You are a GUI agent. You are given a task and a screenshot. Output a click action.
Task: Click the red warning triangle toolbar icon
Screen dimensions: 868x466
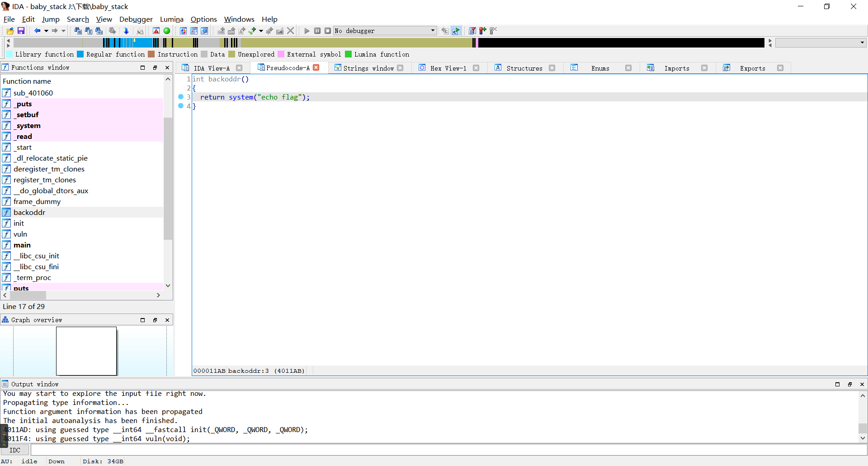coord(156,31)
